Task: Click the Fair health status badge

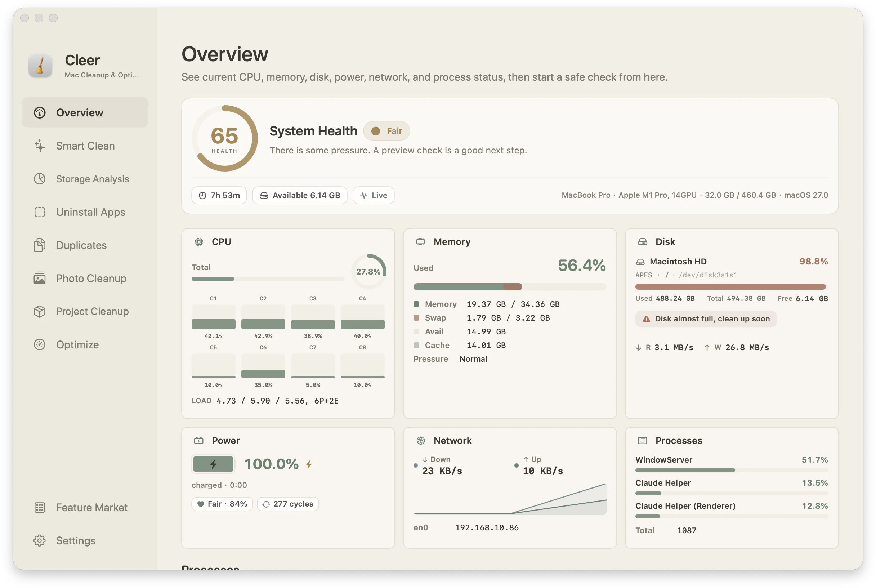Action: pos(386,131)
